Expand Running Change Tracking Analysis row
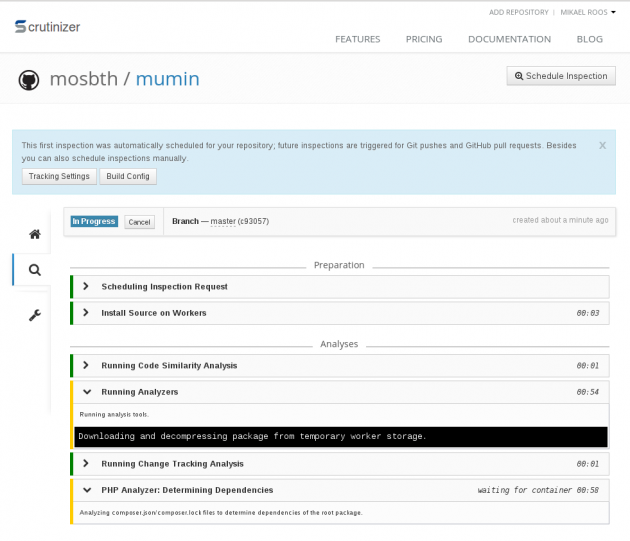This screenshot has height=541, width=630. pos(340,464)
